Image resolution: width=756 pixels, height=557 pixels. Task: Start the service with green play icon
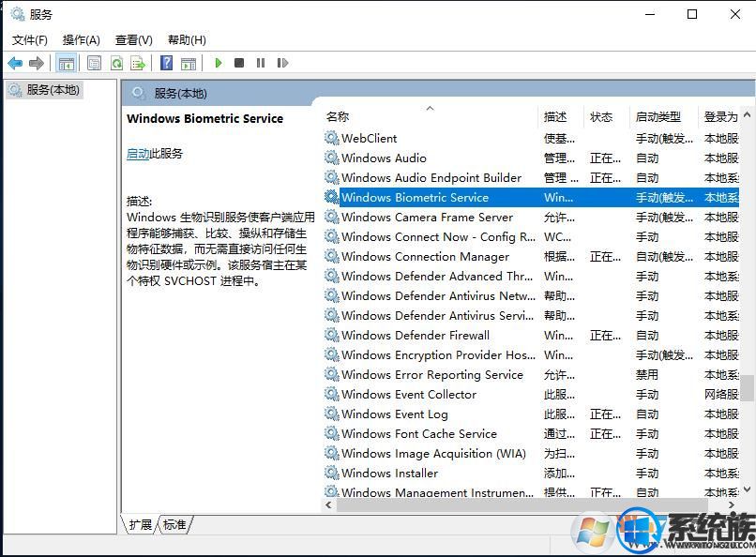218,63
